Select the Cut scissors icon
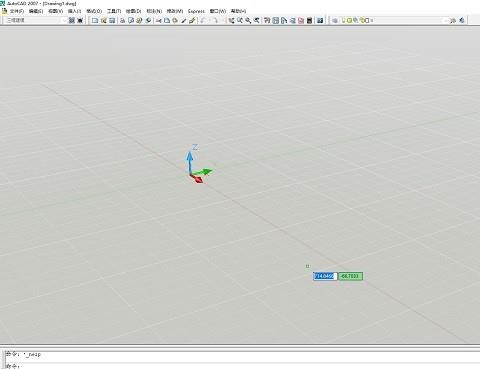The image size is (480, 369). tap(159, 20)
